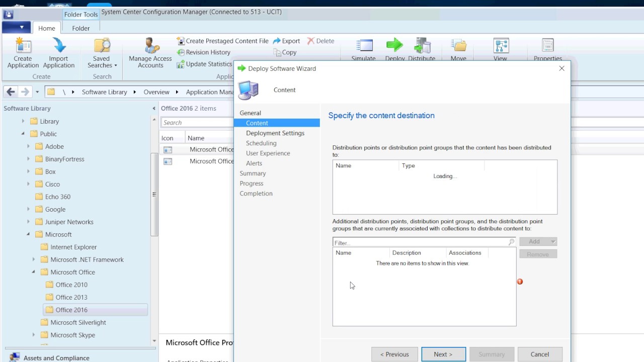Go to Alerts wizard page
The image size is (644, 362).
coord(254,163)
